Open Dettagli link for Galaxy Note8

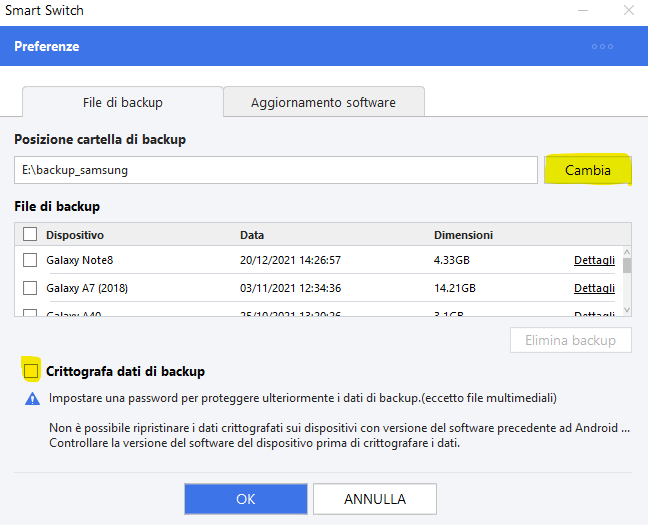point(594,260)
